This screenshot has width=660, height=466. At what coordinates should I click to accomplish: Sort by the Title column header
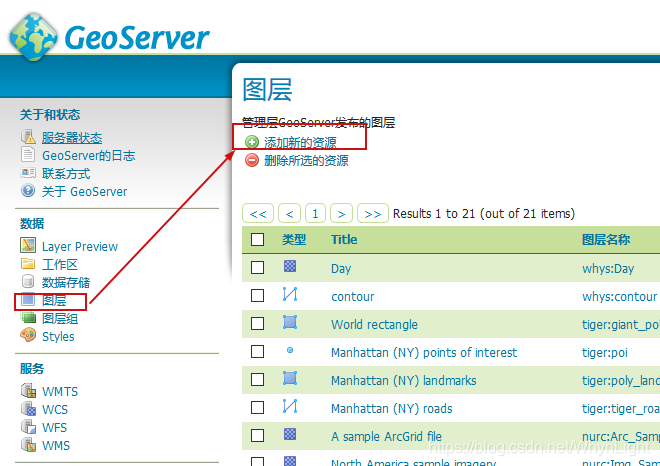[x=344, y=240]
